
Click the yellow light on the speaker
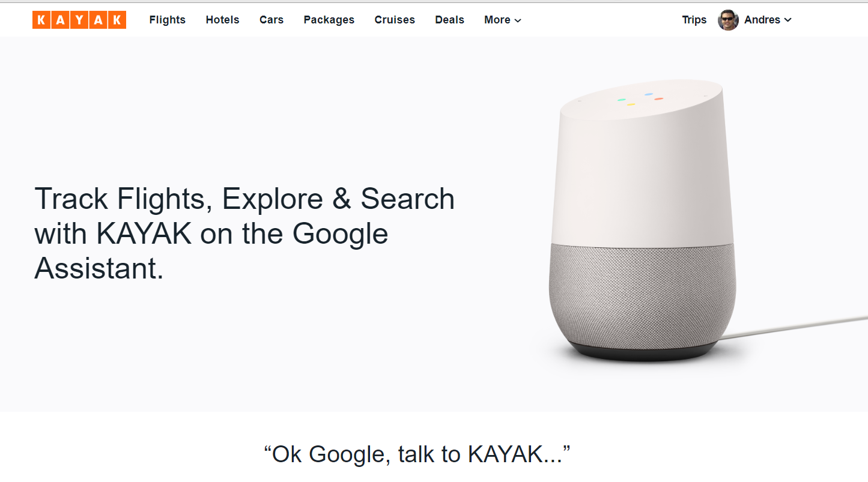tap(631, 104)
